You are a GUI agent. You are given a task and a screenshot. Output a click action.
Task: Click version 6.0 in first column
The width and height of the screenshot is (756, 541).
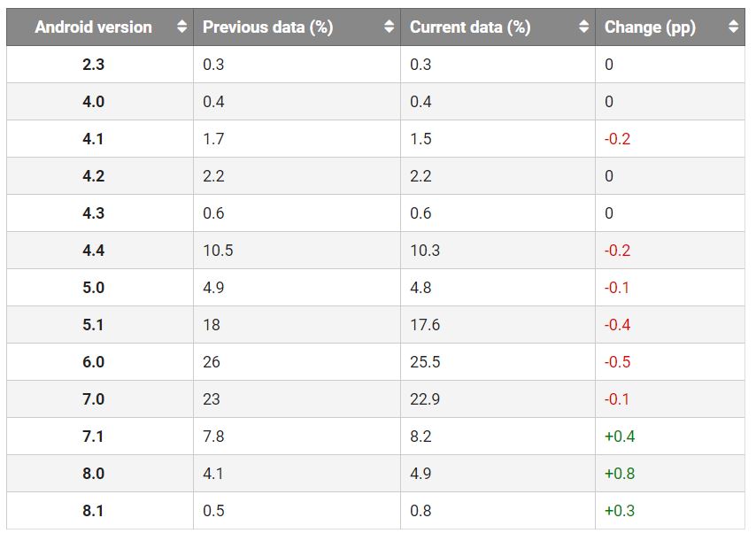(93, 362)
